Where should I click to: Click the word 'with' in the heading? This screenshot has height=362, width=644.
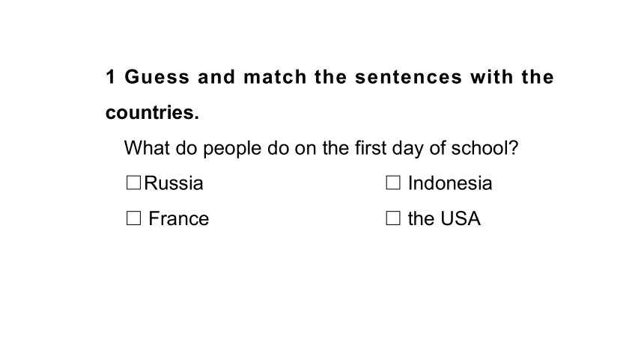[x=492, y=77]
